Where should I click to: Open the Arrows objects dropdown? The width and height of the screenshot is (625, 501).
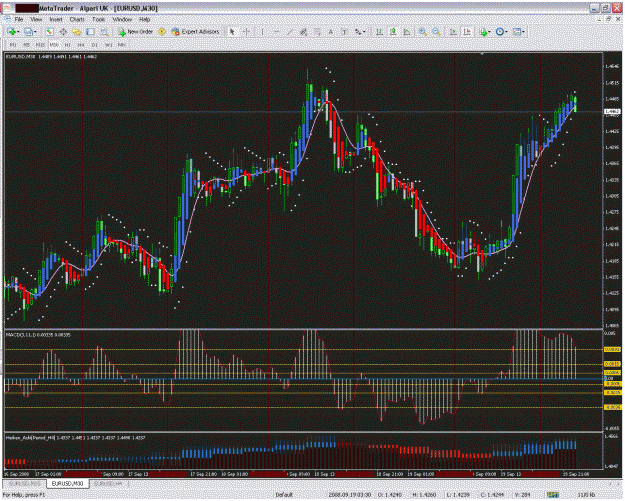360,32
